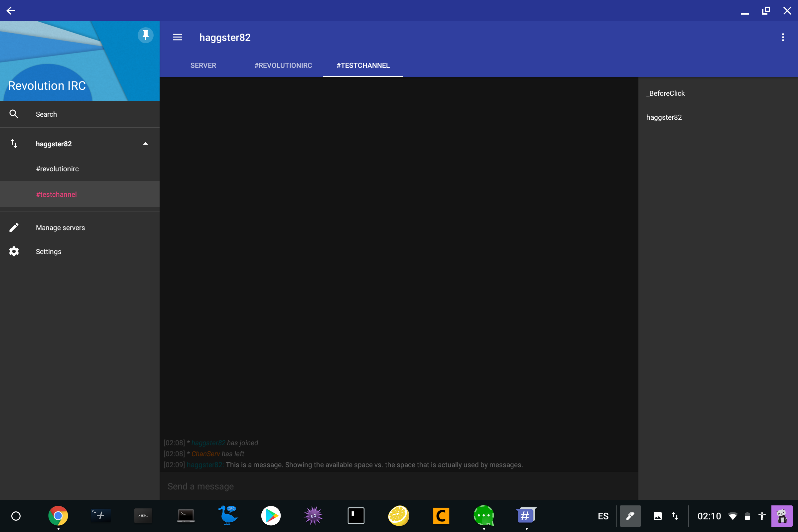
Task: Click the ES keyboard language indicator
Action: pyautogui.click(x=602, y=516)
